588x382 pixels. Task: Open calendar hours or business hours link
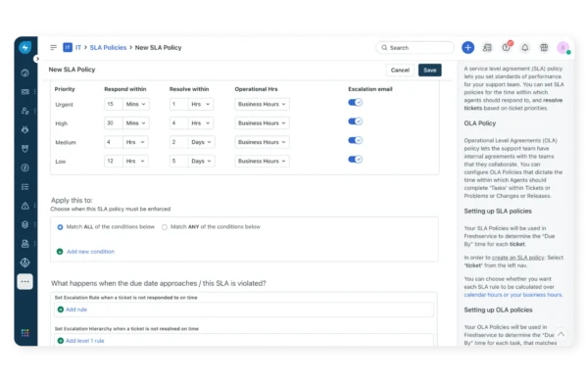(x=513, y=295)
